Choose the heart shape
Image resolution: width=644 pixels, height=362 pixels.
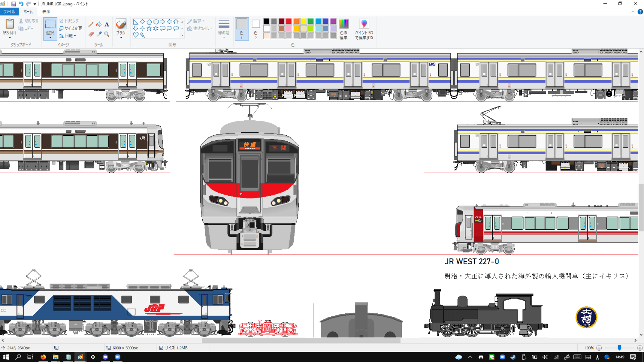pyautogui.click(x=135, y=35)
